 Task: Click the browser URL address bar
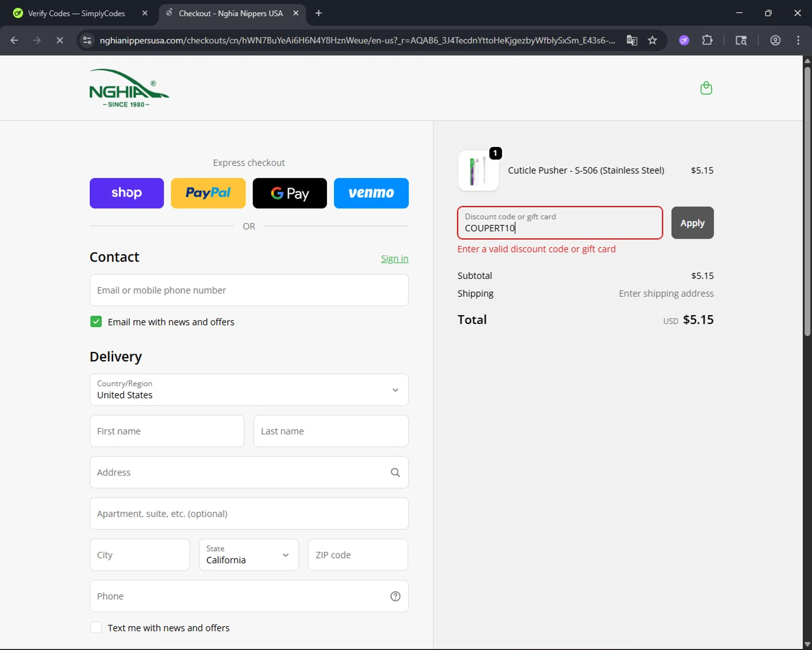point(357,40)
